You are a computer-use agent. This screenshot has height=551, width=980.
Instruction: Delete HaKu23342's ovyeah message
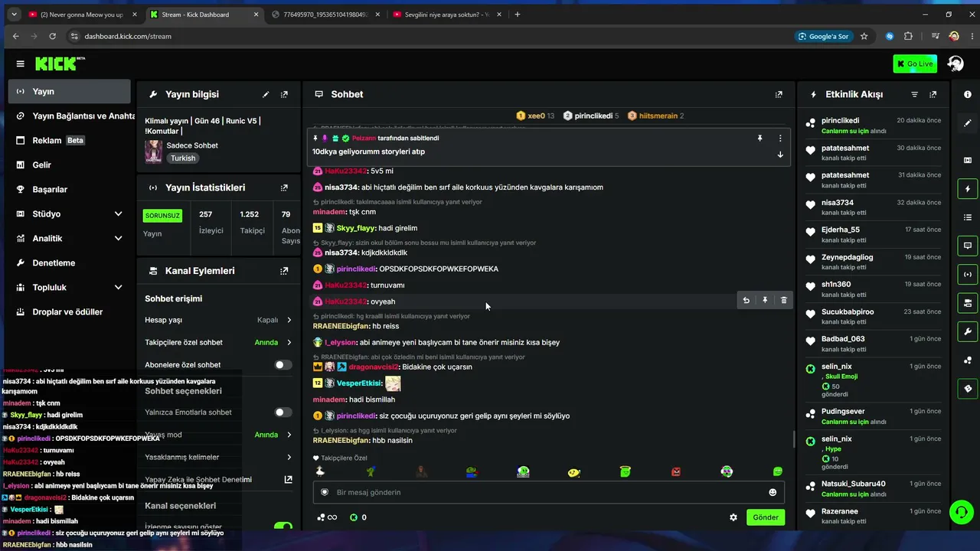pos(783,301)
